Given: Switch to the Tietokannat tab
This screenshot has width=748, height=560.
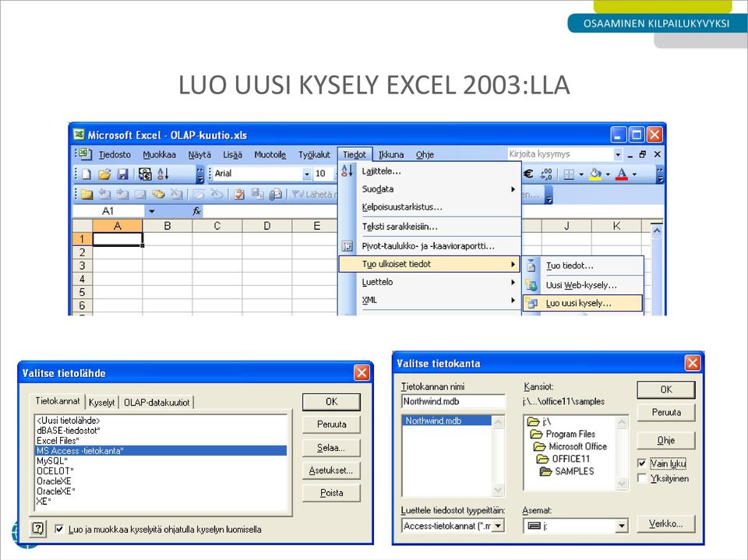Looking at the screenshot, I should click(x=58, y=401).
